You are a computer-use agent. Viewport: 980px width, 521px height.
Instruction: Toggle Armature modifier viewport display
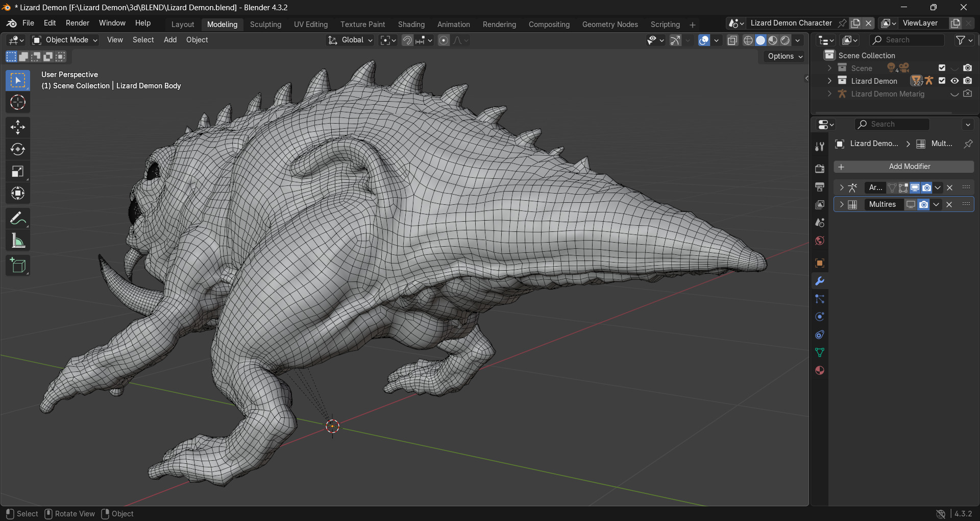coord(915,187)
